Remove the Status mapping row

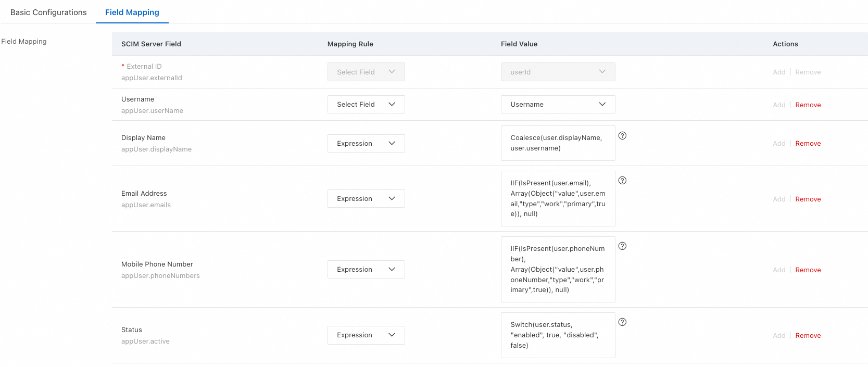808,336
